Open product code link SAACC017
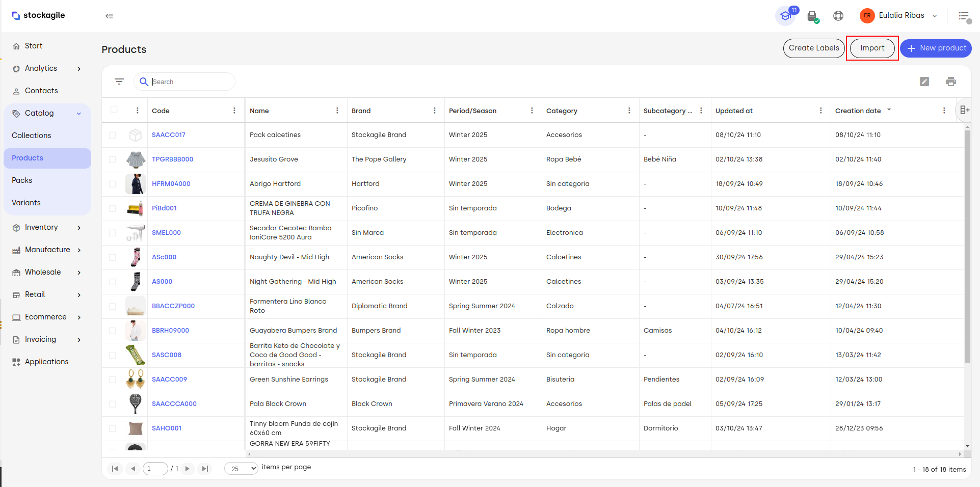 pos(169,135)
